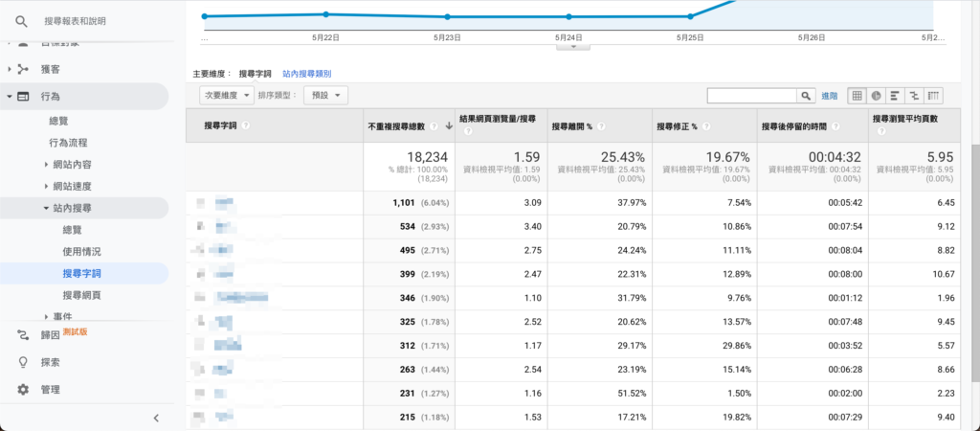Image resolution: width=980 pixels, height=431 pixels.
Task: Open 行為流程 report
Action: (x=68, y=143)
